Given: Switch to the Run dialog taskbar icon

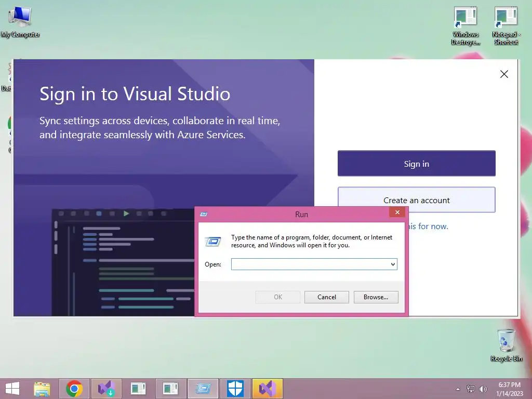Looking at the screenshot, I should coord(203,389).
